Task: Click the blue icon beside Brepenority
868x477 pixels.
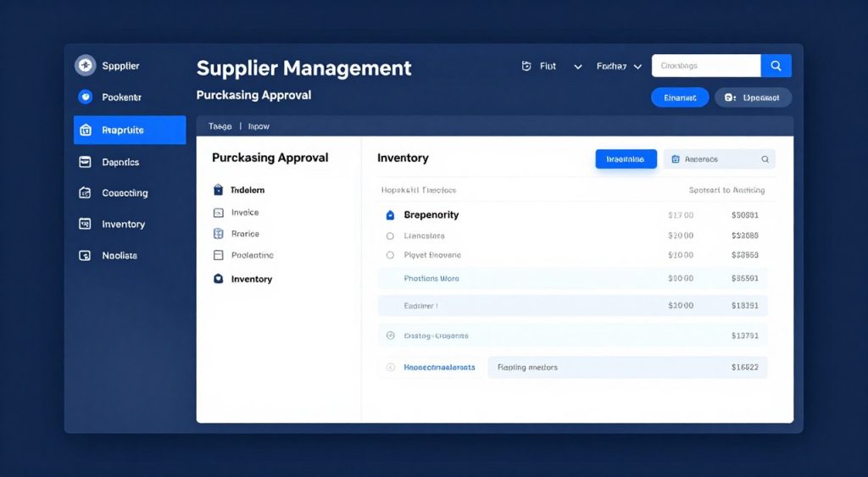Action: click(x=390, y=215)
